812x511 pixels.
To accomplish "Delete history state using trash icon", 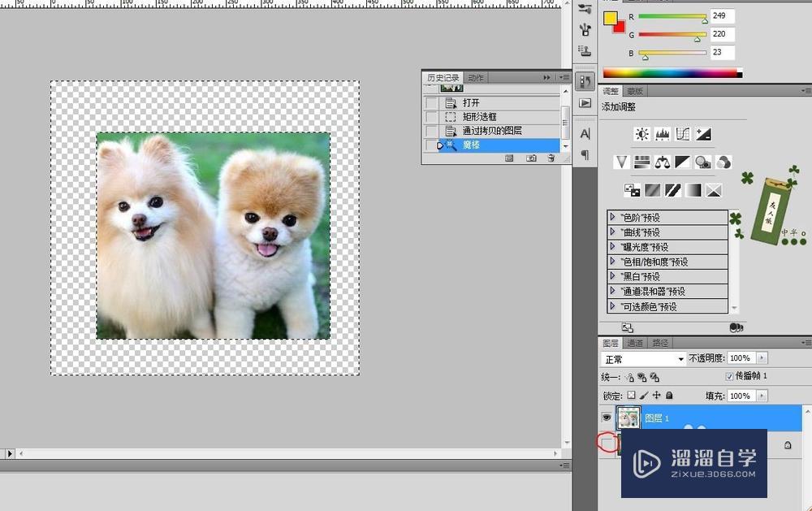I will pyautogui.click(x=551, y=158).
